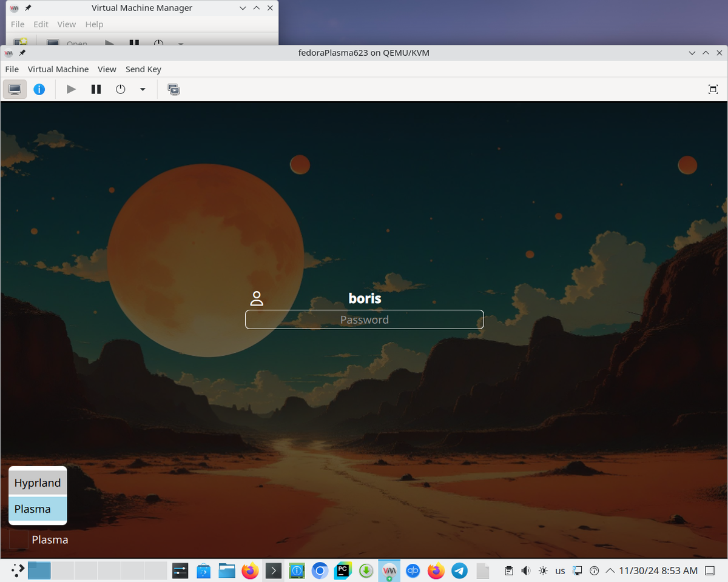Image resolution: width=728 pixels, height=582 pixels.
Task: Open the manage VM snapshots icon
Action: pos(174,90)
